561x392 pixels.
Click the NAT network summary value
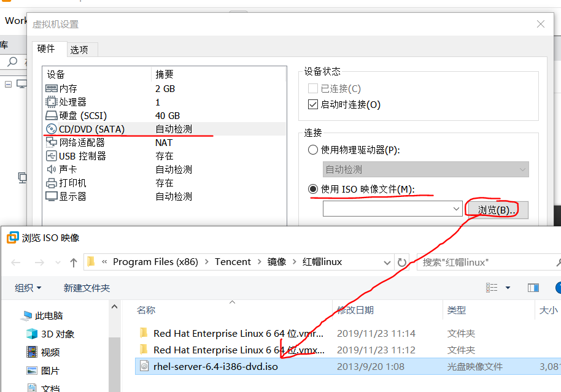164,142
